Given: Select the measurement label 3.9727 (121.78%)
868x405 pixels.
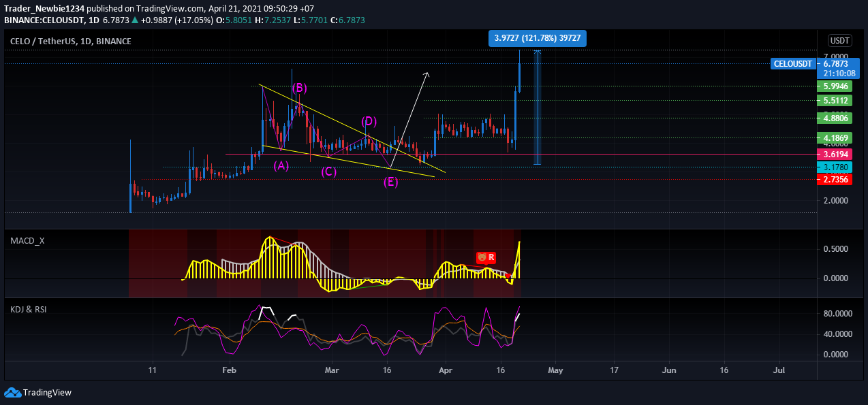Looking at the screenshot, I should pos(538,38).
